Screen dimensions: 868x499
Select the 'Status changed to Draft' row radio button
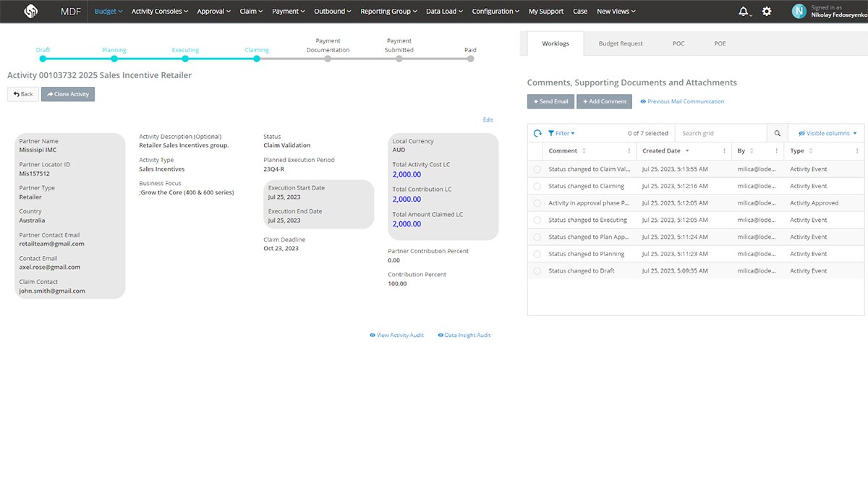pyautogui.click(x=537, y=271)
